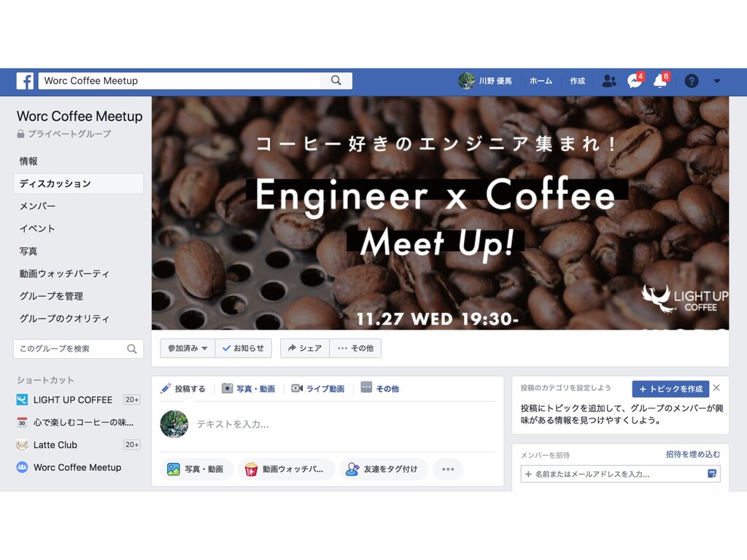Click the member invite name input field
The height and width of the screenshot is (560, 747).
620,474
